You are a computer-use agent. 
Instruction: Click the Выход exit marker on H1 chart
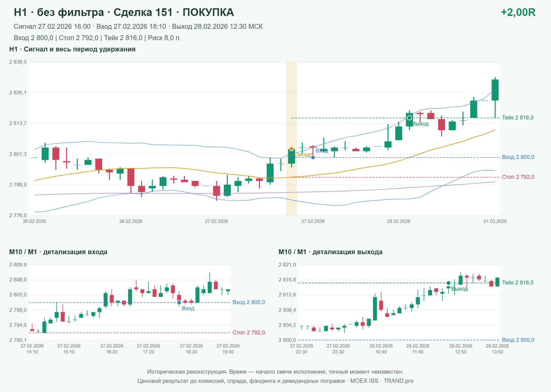[x=409, y=118]
